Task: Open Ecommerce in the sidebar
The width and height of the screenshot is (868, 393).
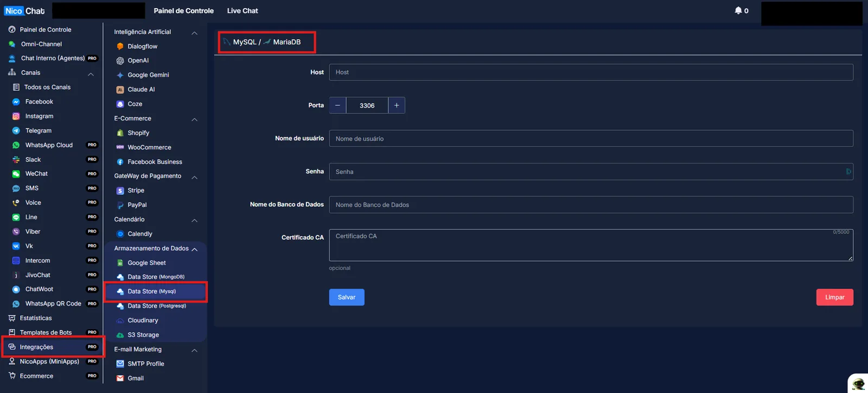Action: pos(36,376)
